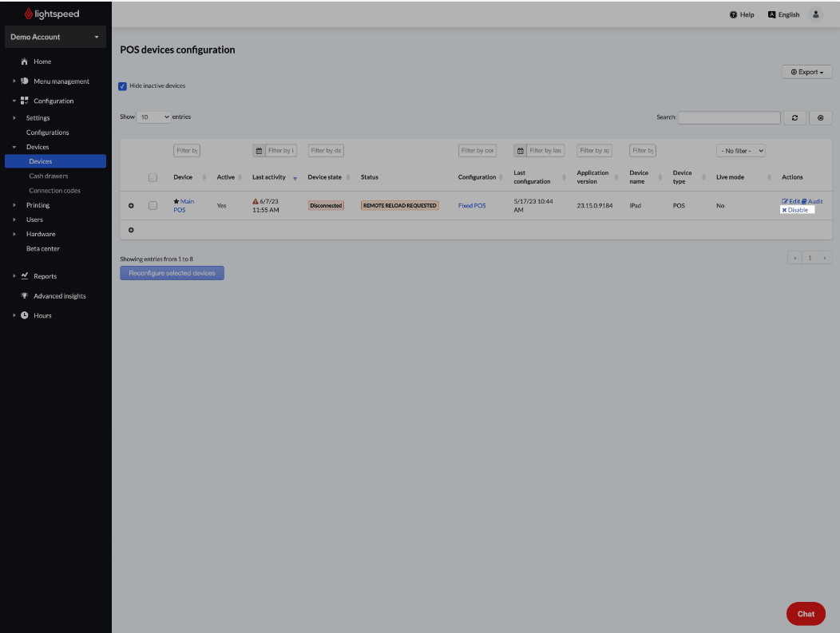The image size is (840, 633).
Task: Click the Lightspeed logo
Action: pyautogui.click(x=53, y=14)
